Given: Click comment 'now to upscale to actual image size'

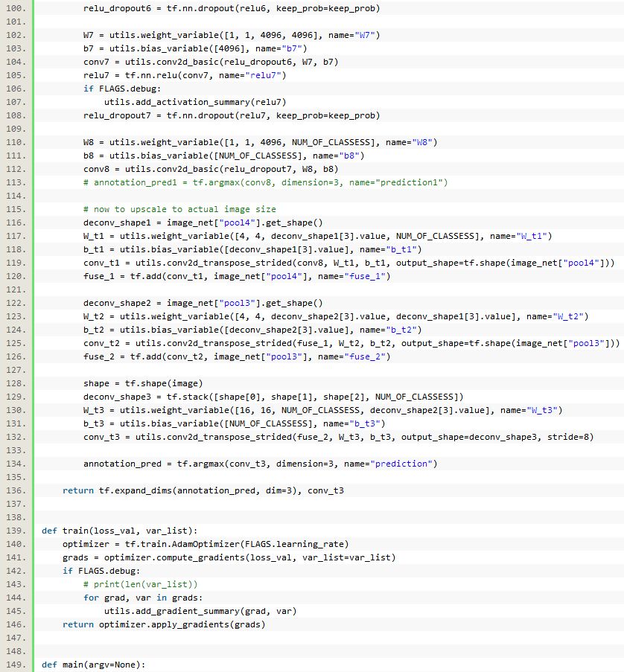Looking at the screenshot, I should click(179, 209).
